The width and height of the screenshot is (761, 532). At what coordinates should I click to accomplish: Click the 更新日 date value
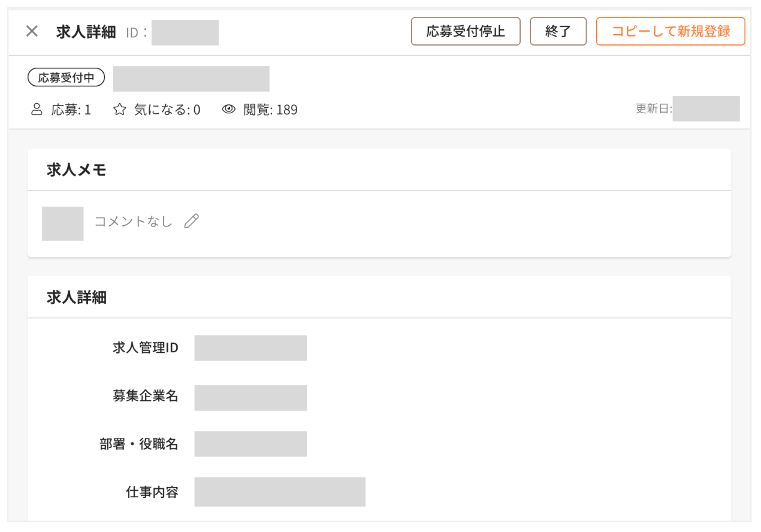click(706, 109)
